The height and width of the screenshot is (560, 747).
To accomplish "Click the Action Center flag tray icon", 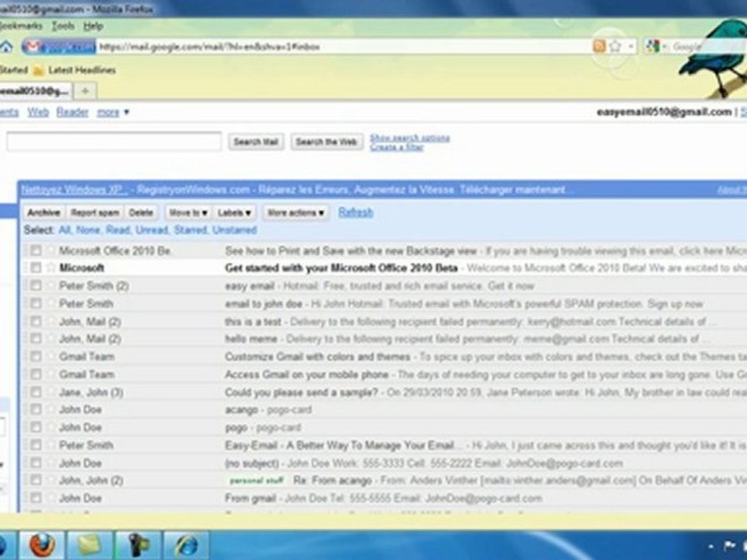I will pyautogui.click(x=729, y=546).
